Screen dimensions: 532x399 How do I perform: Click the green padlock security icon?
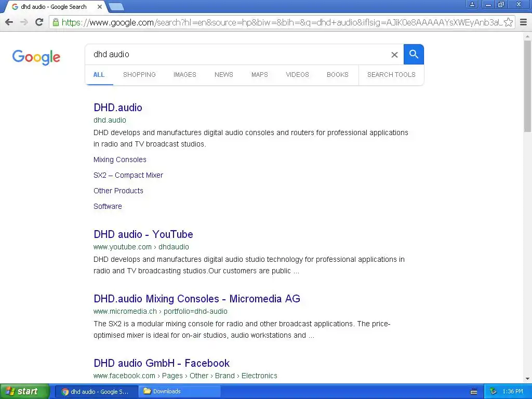tap(56, 22)
